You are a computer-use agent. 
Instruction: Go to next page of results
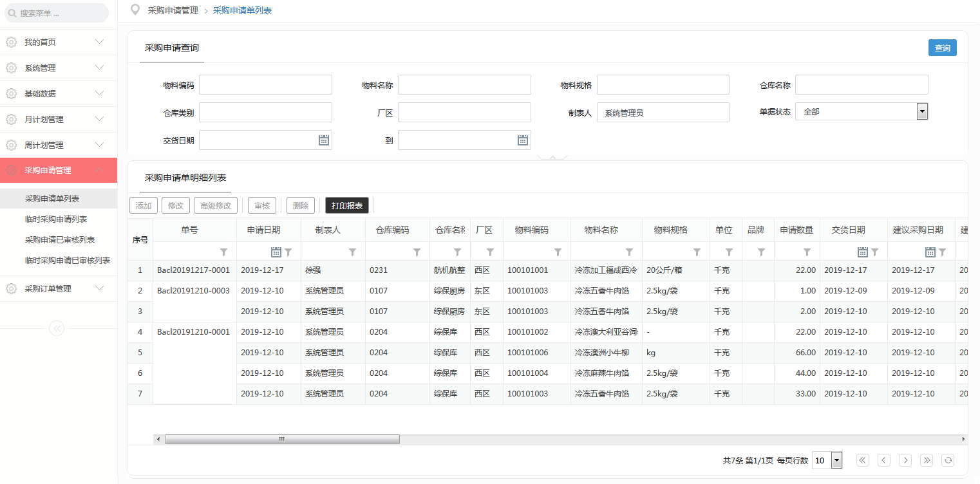[x=905, y=460]
